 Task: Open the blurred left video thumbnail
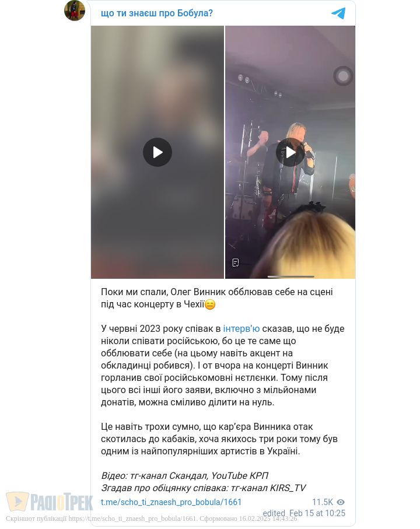tap(157, 152)
